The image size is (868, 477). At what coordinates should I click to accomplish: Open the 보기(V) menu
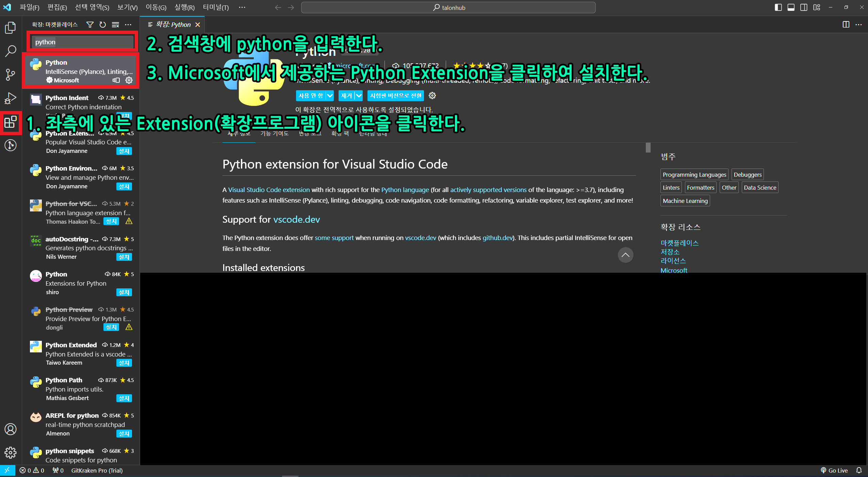(x=128, y=7)
